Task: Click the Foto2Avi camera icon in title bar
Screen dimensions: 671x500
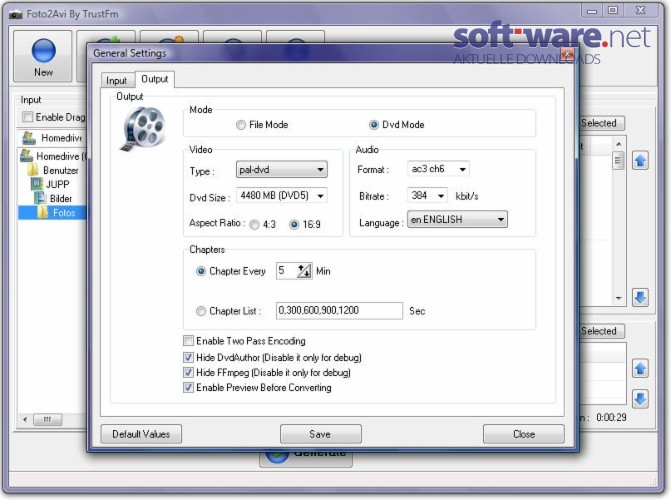Action: [16, 15]
